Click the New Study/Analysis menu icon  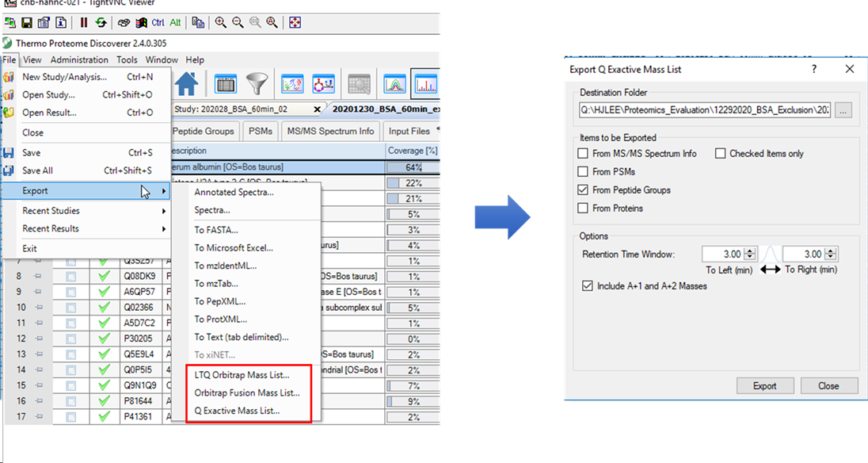coord(8,77)
